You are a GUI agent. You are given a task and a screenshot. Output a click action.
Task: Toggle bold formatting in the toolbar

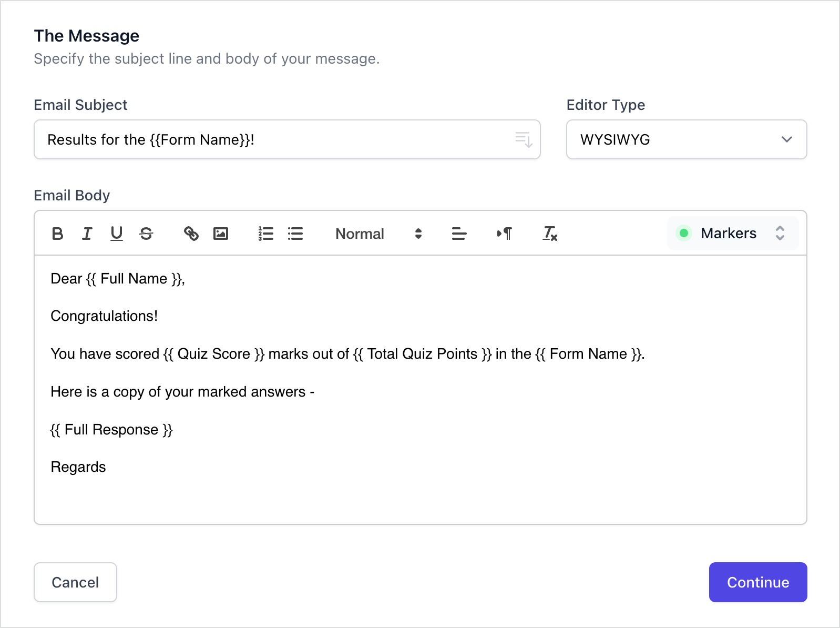click(58, 234)
